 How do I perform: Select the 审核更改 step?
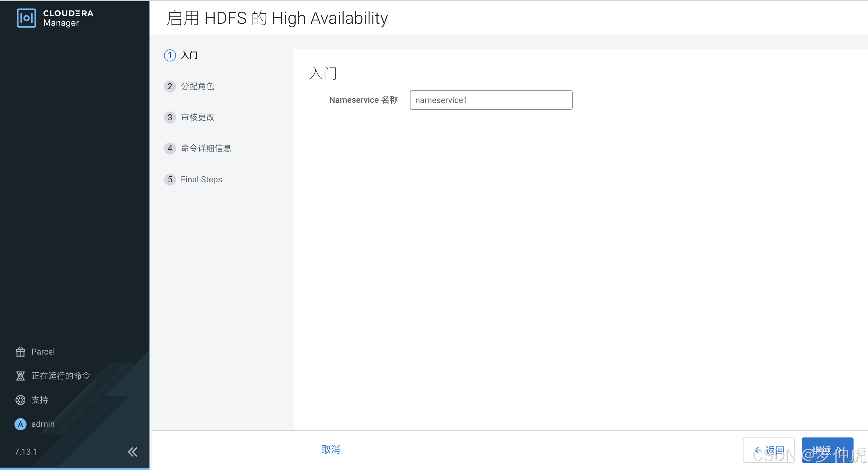(197, 117)
